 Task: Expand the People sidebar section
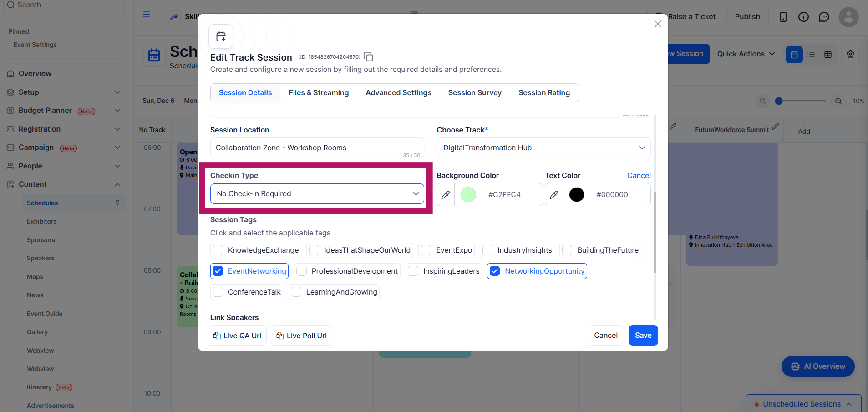(x=117, y=166)
